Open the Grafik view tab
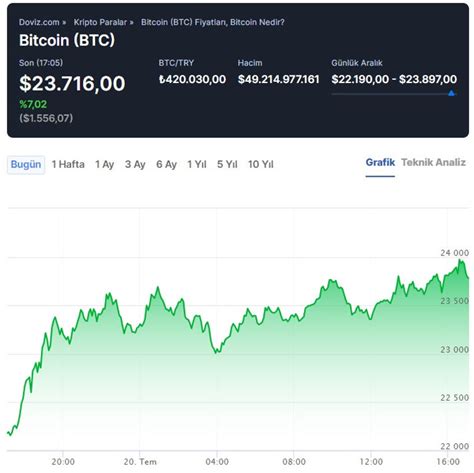The image size is (474, 473). [x=380, y=163]
